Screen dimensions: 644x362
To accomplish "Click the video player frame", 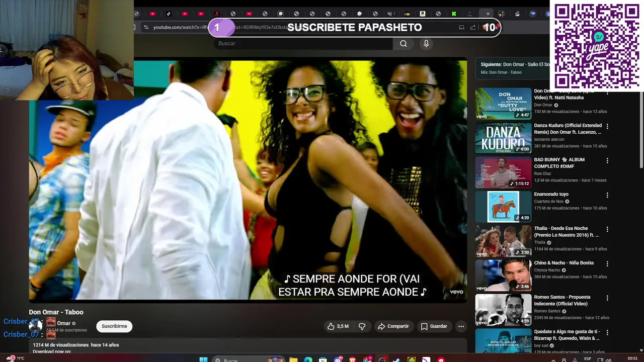I will click(248, 180).
